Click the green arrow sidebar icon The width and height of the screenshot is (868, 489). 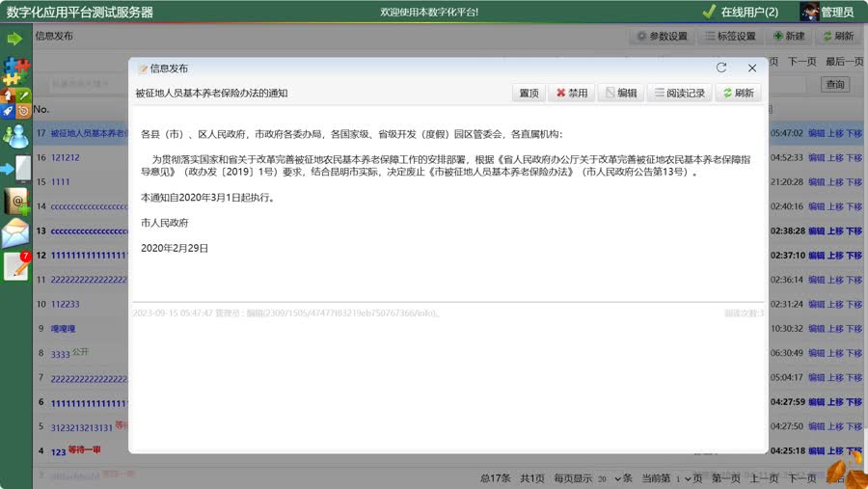(14, 39)
